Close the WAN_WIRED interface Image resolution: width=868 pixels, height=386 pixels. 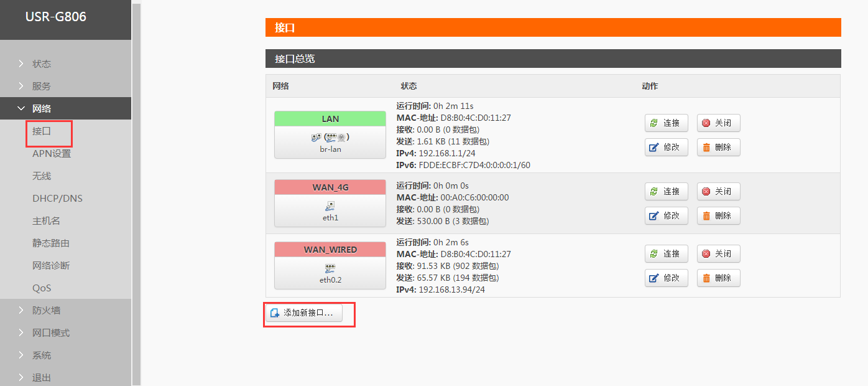point(718,254)
